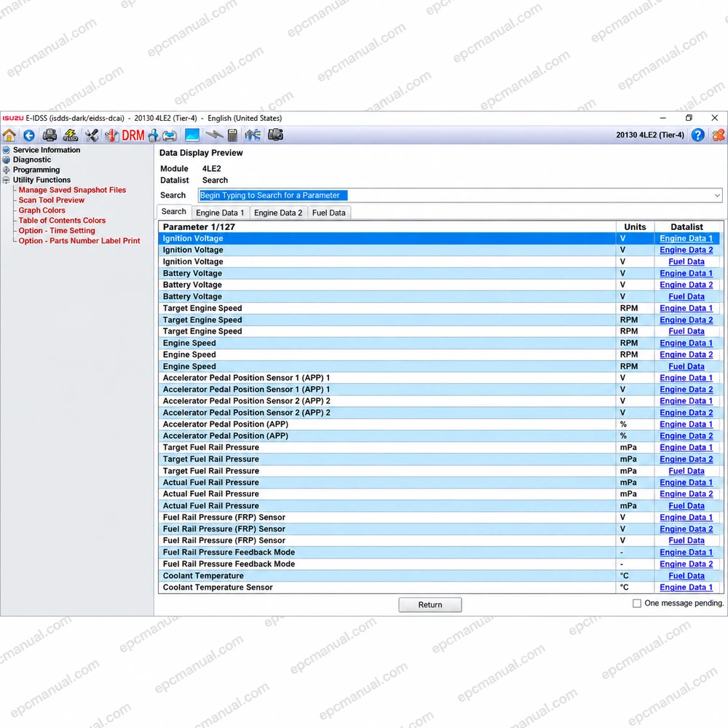Open Engine Data 1 link for Coolant Temperature Sensor
This screenshot has width=728, height=728.
686,587
